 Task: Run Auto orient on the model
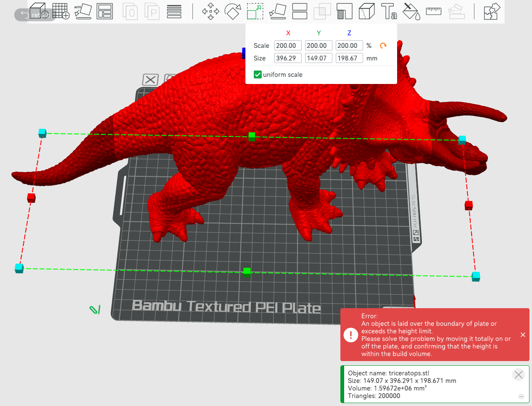(x=83, y=11)
